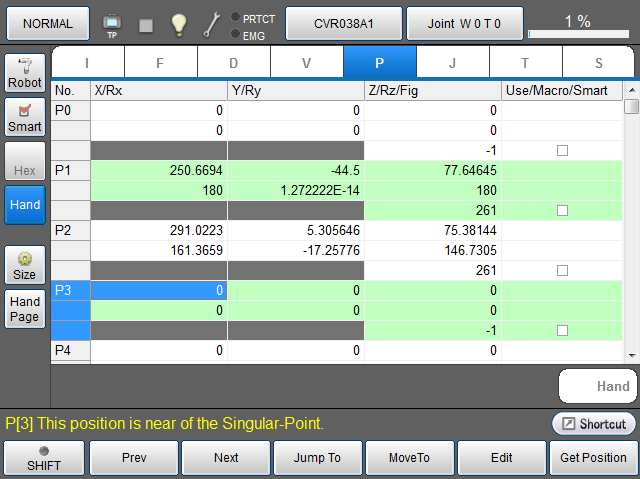Click the wrench tool icon
The image size is (640, 479).
[x=211, y=24]
